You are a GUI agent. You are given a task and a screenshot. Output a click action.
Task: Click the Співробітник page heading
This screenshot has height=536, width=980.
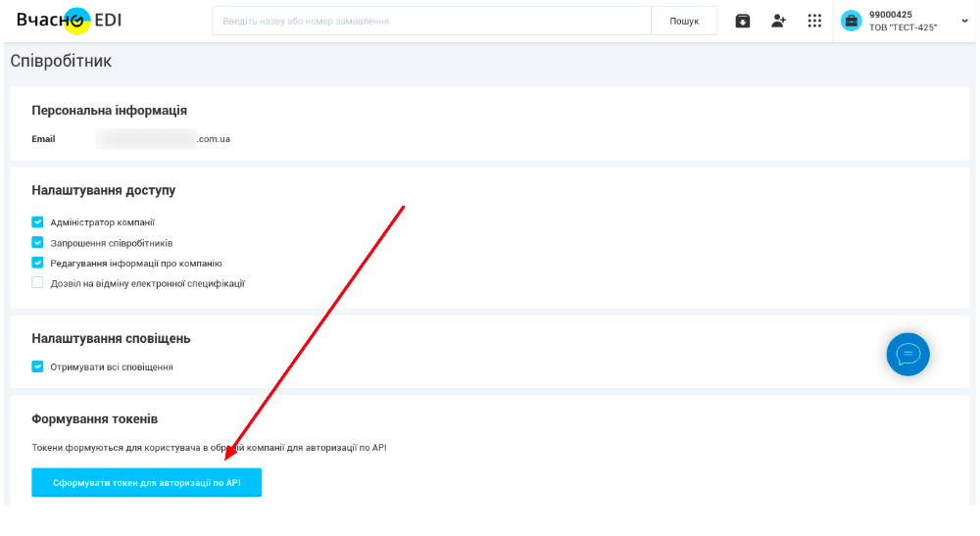[61, 62]
